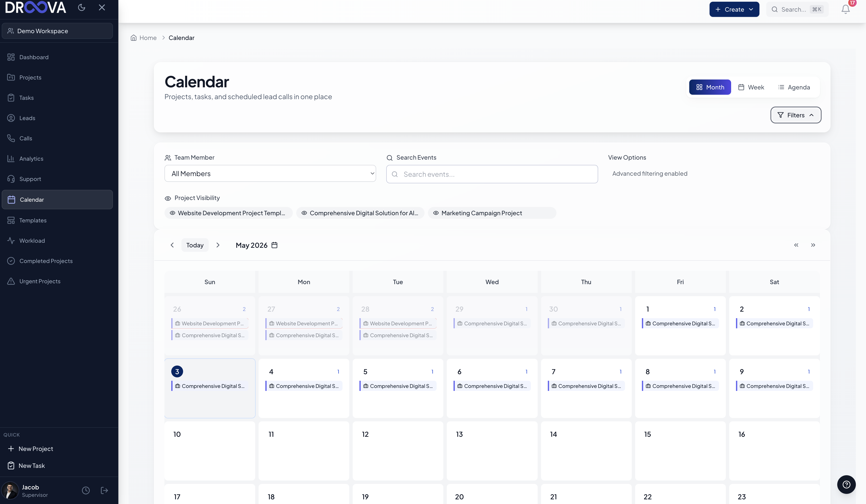This screenshot has width=866, height=504.
Task: Open May 9 Comprehensive Digital event
Action: coord(774,386)
